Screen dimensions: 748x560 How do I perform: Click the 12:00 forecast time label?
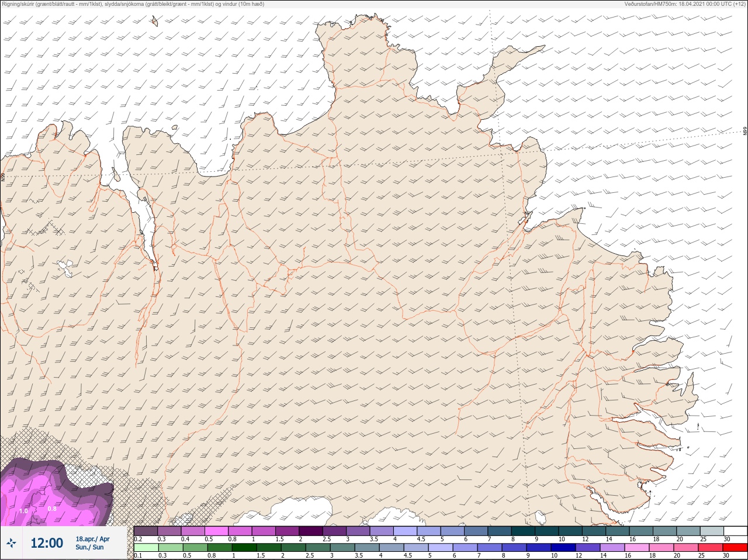pyautogui.click(x=47, y=543)
